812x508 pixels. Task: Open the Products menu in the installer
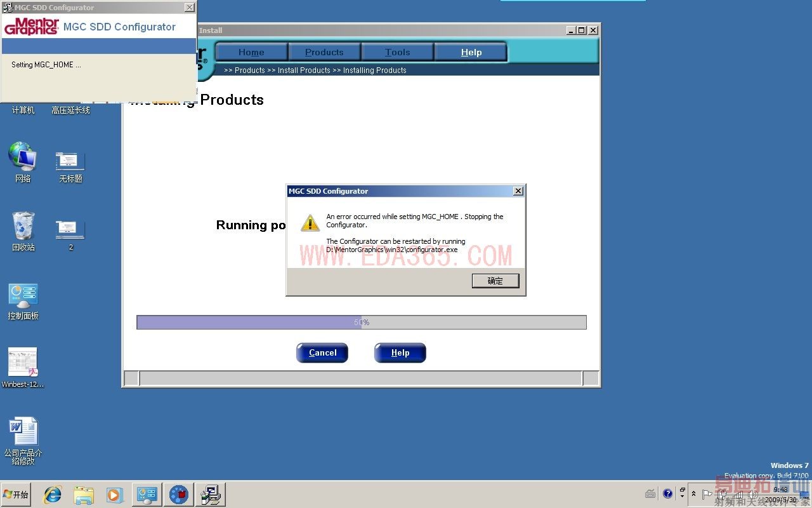[x=324, y=52]
